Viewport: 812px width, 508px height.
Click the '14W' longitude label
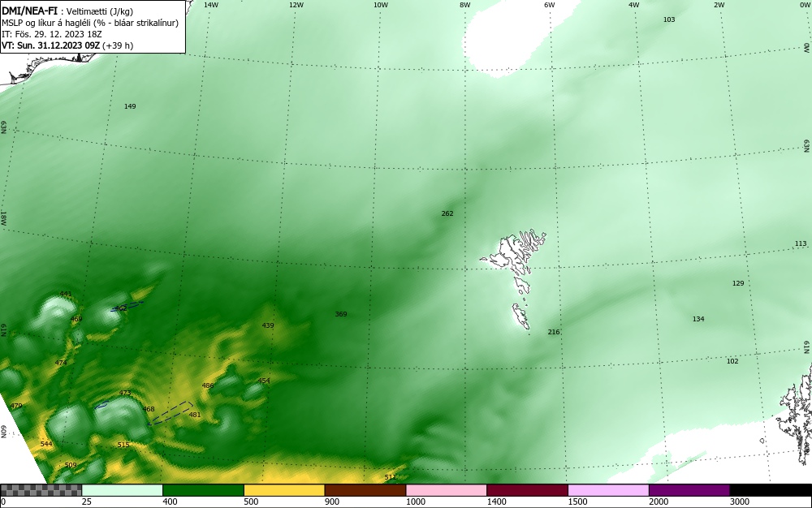tap(211, 5)
